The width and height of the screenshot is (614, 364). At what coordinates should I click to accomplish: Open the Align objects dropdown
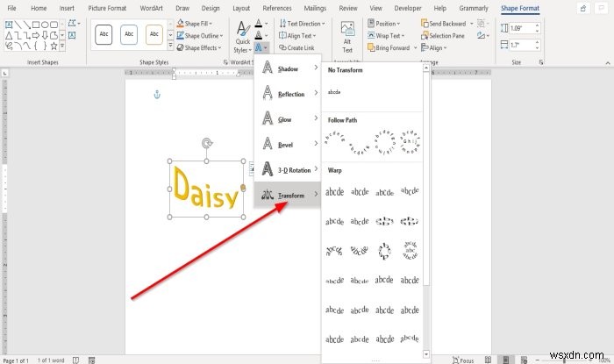[433, 47]
